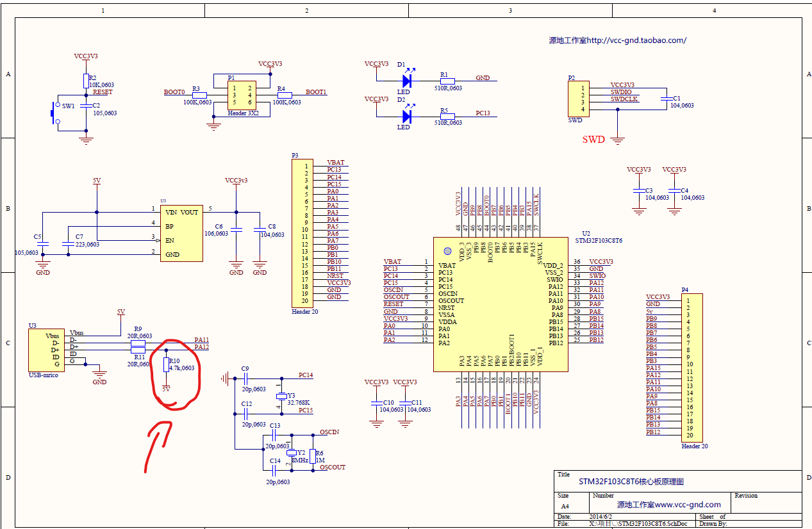Select the D2 LED symbol

(408, 118)
